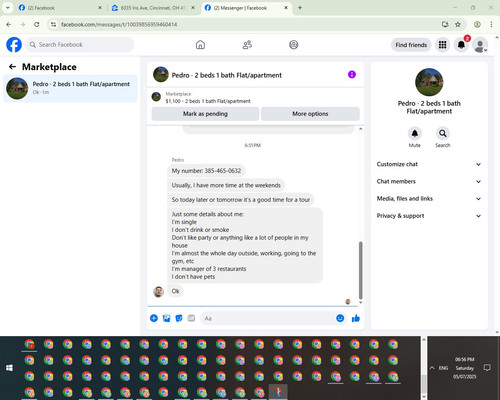The height and width of the screenshot is (400, 500).
Task: Open the taskbar clock and date
Action: pyautogui.click(x=465, y=368)
